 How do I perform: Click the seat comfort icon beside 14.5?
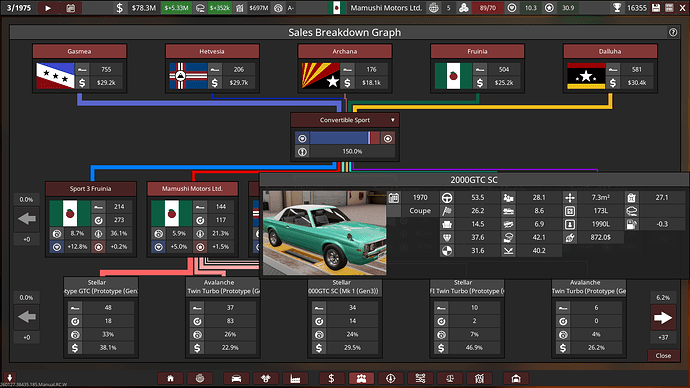click(447, 224)
